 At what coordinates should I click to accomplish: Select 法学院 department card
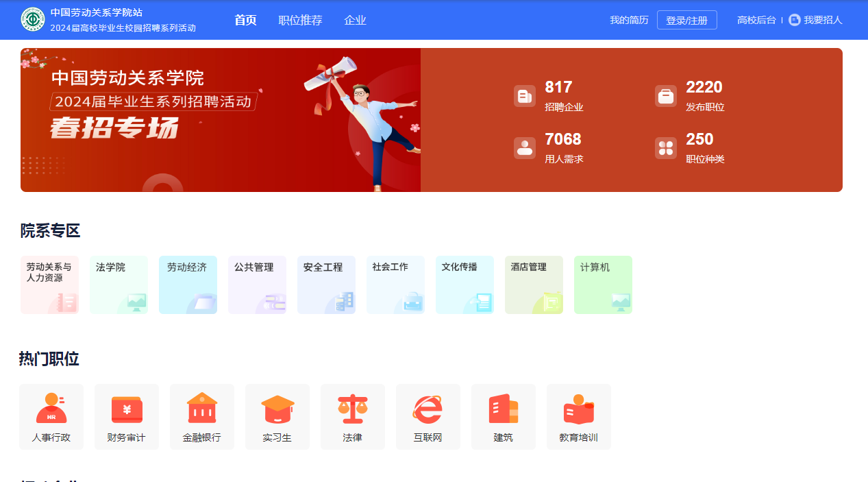(119, 285)
